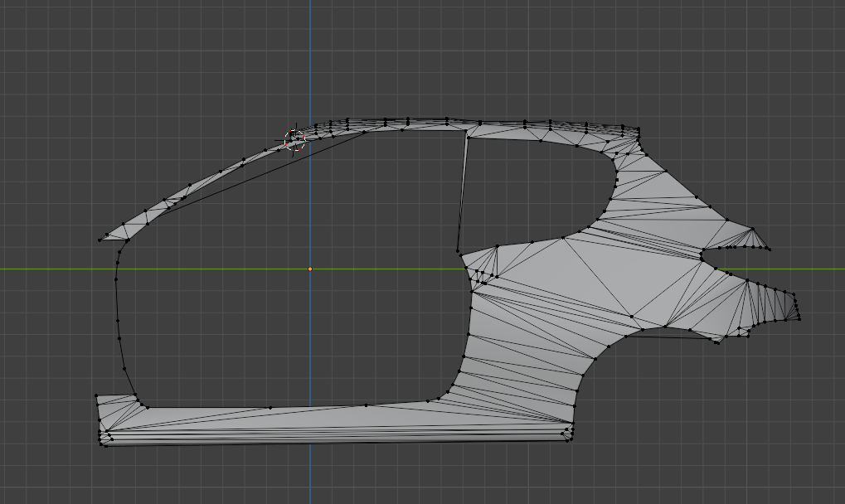Select the bottom-left corner vertex of the sill
Screen dimensions: 845x504
point(105,445)
